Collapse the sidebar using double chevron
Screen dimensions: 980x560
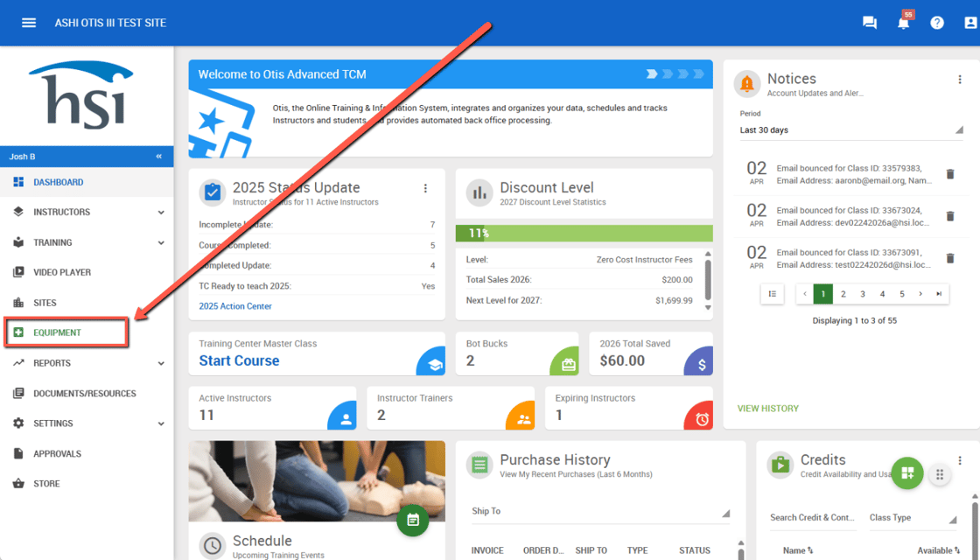159,157
